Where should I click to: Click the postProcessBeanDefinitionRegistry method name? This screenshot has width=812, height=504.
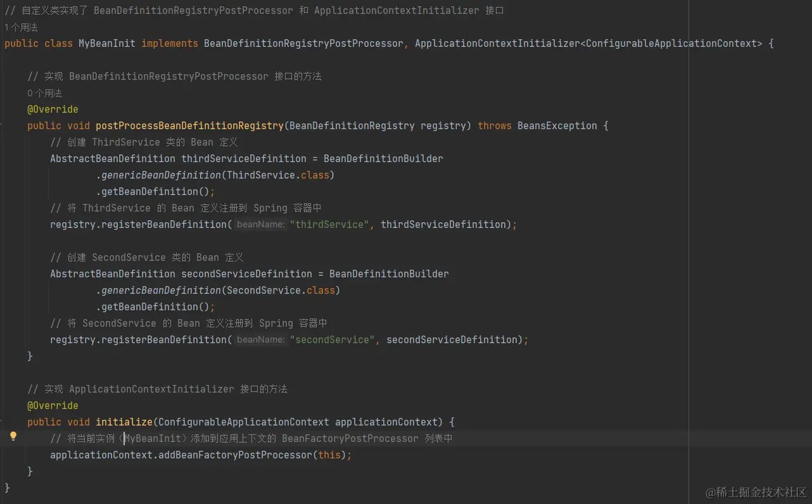pyautogui.click(x=189, y=126)
